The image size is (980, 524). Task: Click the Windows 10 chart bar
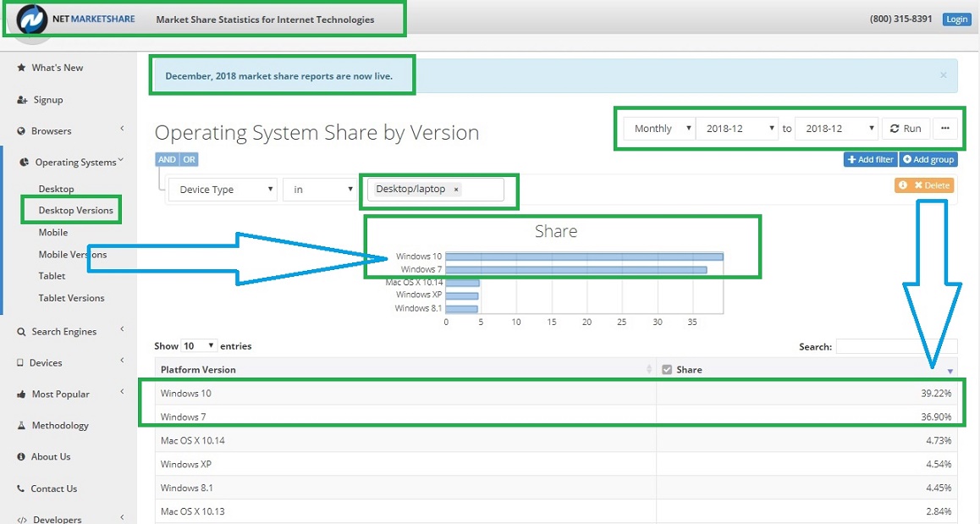tap(584, 256)
